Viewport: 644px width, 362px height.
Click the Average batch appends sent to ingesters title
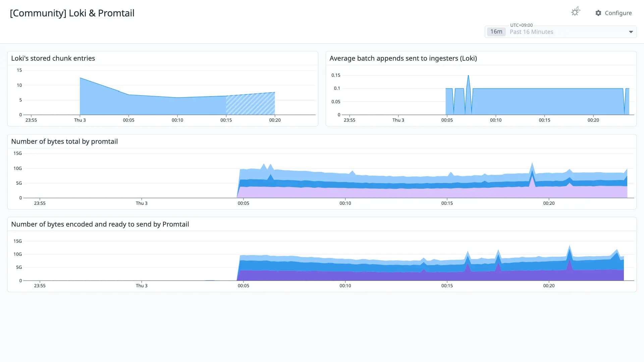point(403,58)
